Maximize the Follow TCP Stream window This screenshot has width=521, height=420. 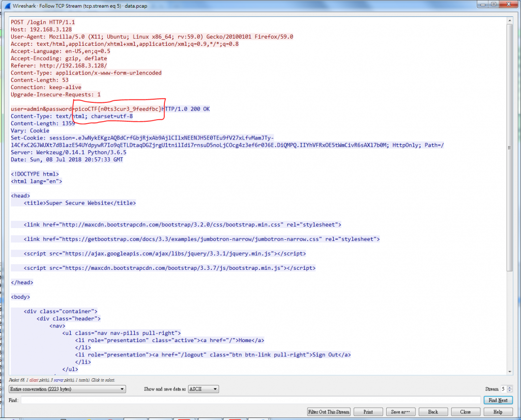494,4
